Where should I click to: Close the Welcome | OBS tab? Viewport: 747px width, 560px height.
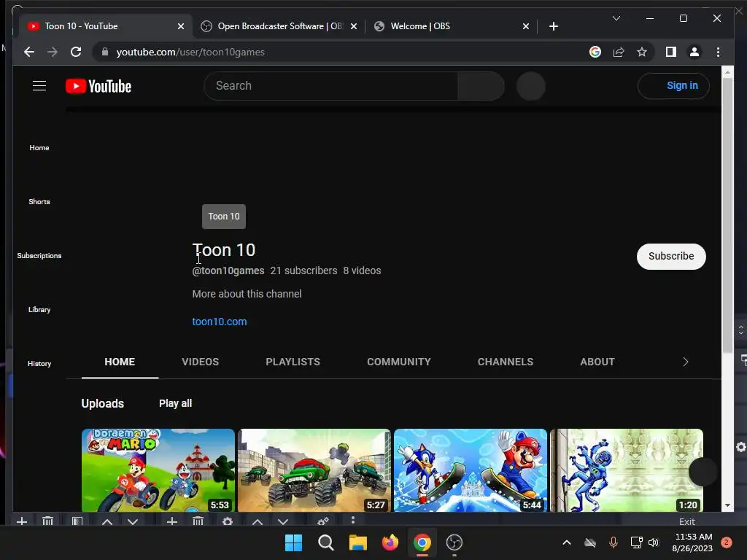(525, 26)
